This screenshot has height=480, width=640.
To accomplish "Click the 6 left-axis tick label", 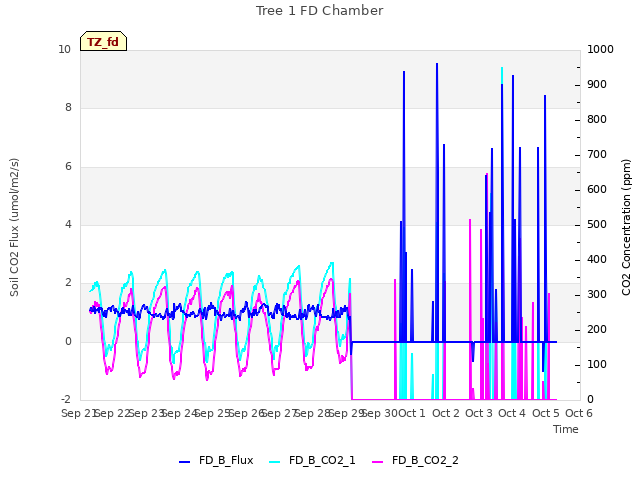I will pos(68,166).
